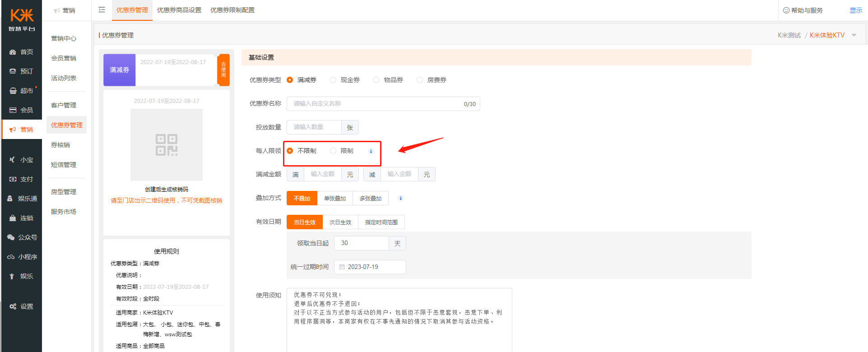Click the 领取当日起 days field showing 30
The image size is (868, 352).
(362, 243)
